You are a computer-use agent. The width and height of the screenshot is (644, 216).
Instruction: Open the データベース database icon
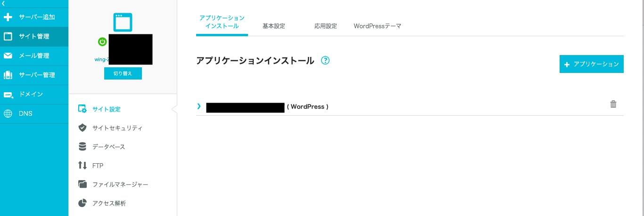coord(83,147)
